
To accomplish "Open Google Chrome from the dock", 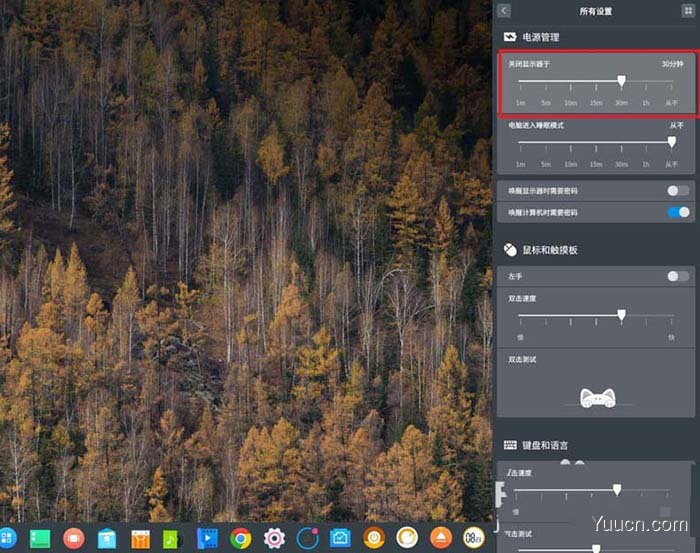I will [x=241, y=539].
